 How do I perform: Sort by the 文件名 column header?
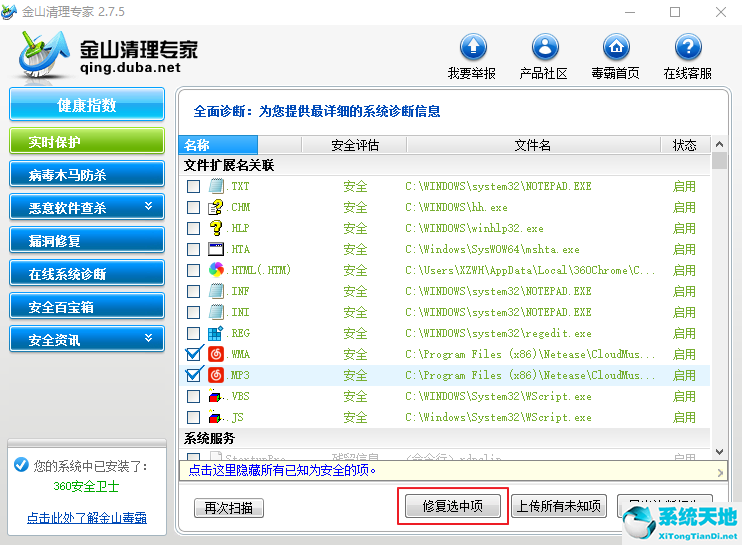(x=533, y=145)
